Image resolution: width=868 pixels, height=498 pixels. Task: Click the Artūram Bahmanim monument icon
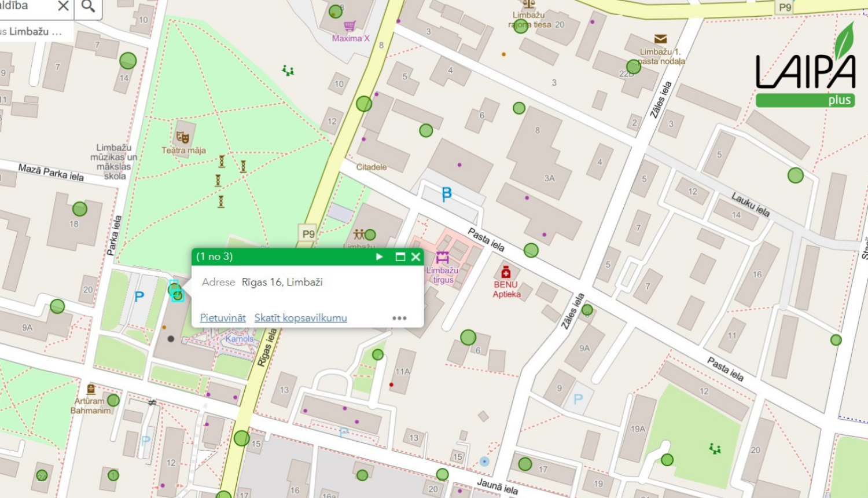[91, 389]
